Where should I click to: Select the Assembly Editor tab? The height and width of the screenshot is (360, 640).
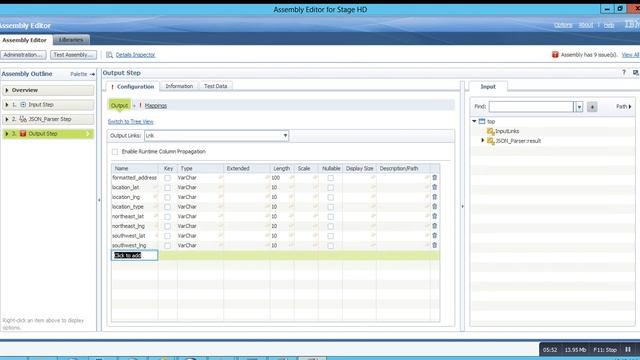[x=24, y=40]
